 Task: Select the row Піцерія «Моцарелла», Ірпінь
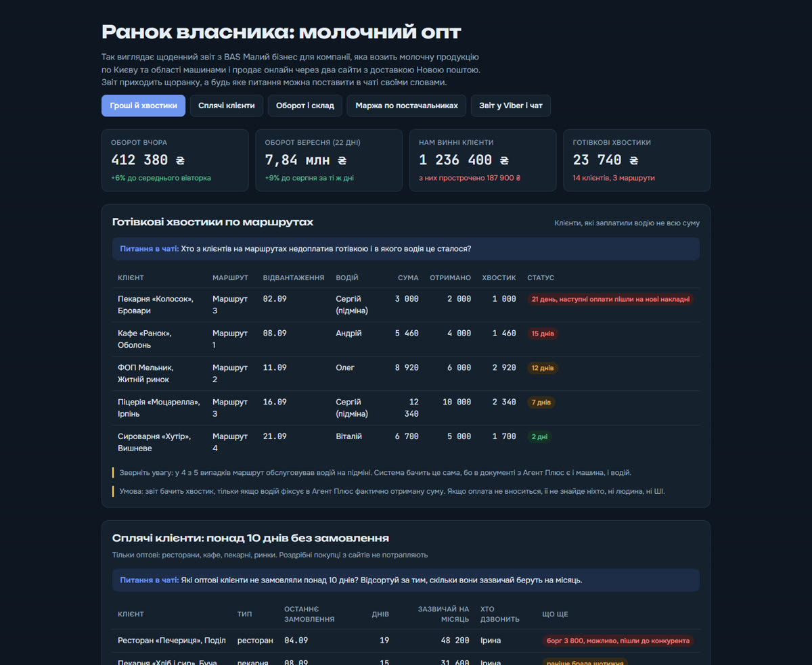[x=406, y=408]
